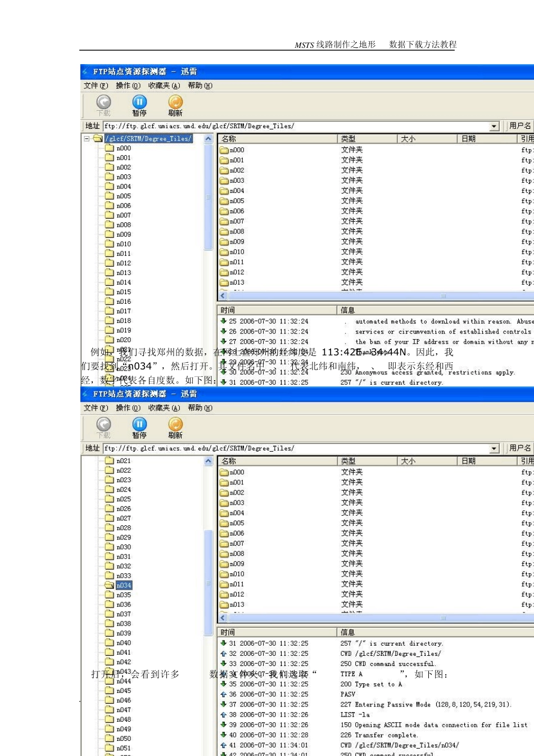This screenshot has width=534, height=756.
Task: Select the n010 folder icon in the upper tree
Action: pos(110,244)
